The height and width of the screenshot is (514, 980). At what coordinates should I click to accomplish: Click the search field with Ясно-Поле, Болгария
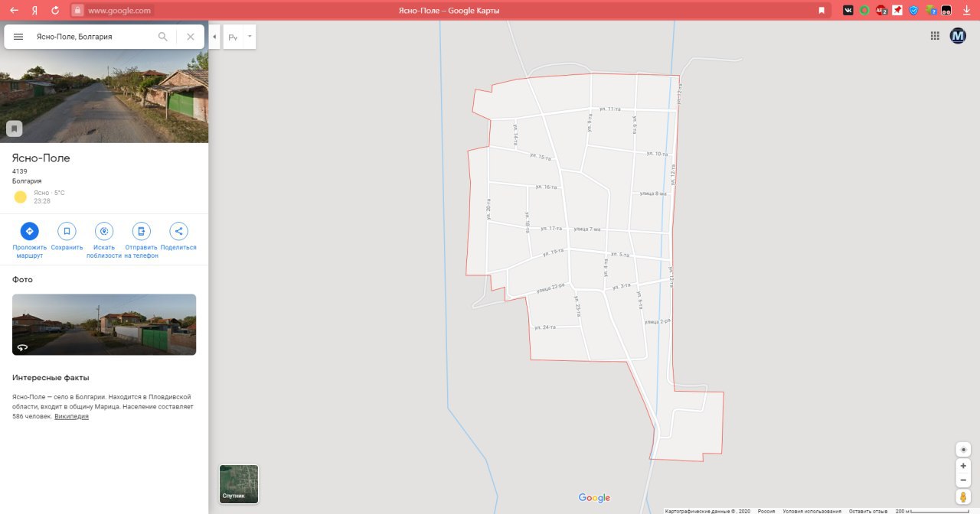pos(92,37)
